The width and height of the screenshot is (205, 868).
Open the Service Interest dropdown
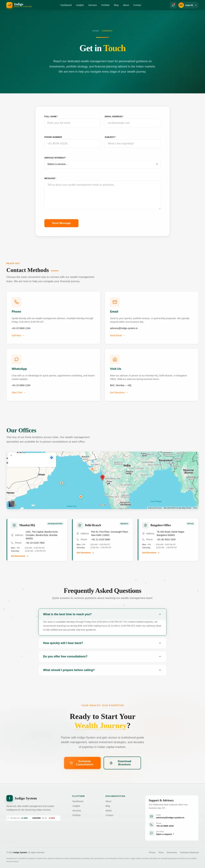point(102,164)
